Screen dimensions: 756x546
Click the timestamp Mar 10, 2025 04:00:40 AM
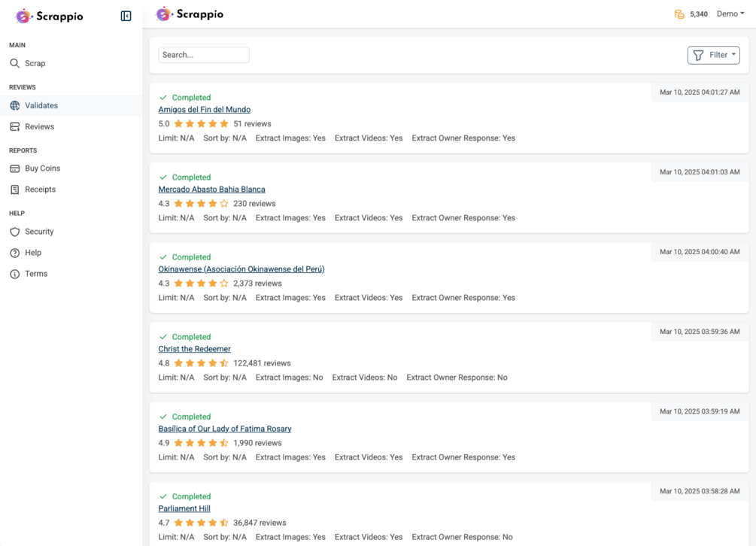tap(700, 252)
